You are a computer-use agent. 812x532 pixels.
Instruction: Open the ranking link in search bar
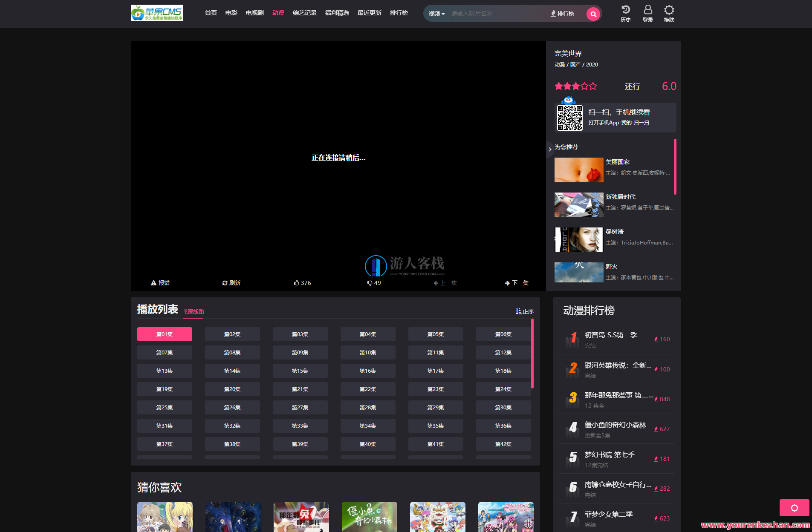(x=562, y=14)
